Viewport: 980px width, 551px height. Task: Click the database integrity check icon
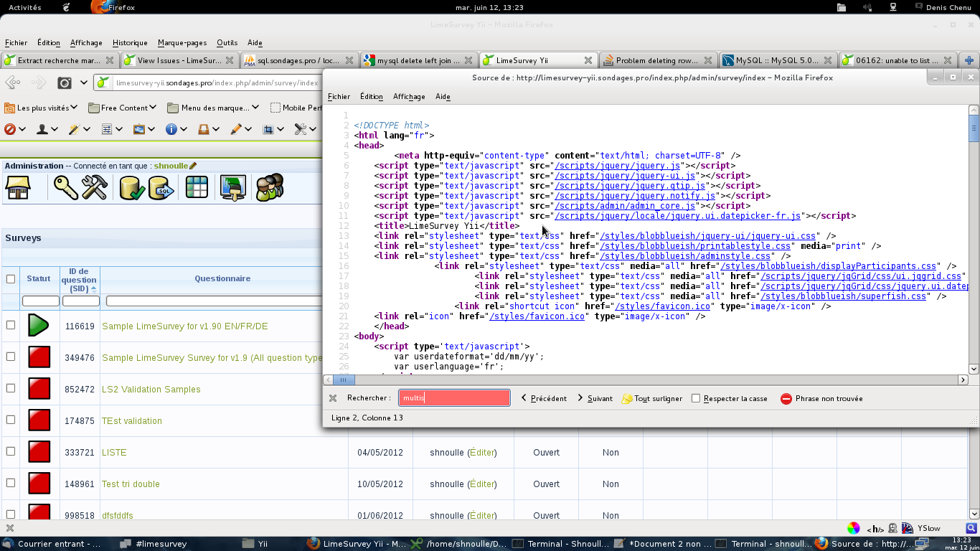(x=132, y=188)
